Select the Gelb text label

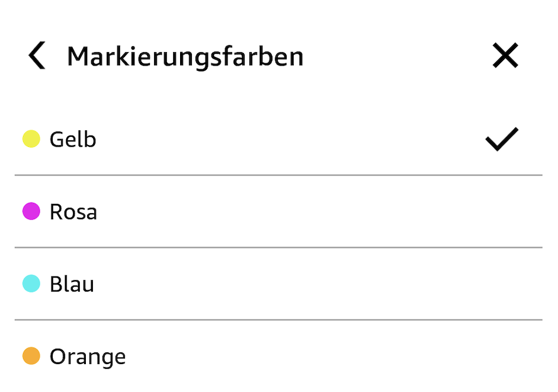tap(73, 140)
